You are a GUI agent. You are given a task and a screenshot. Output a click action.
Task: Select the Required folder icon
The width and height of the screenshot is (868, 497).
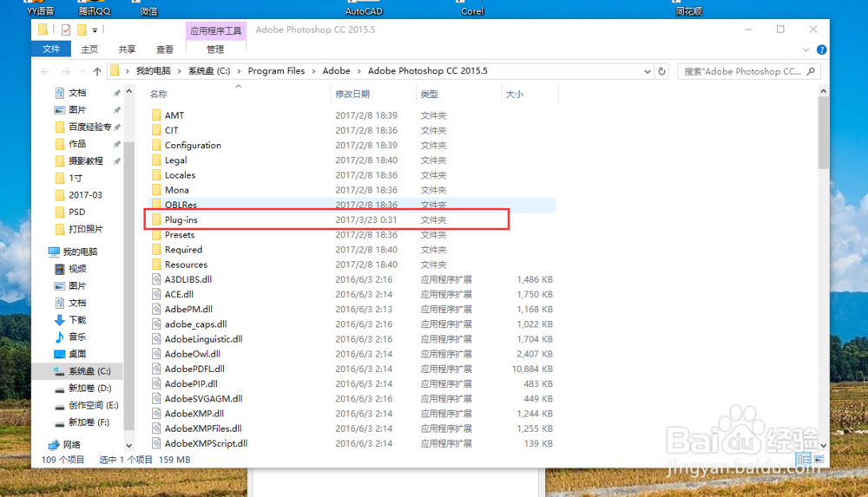[x=156, y=250]
